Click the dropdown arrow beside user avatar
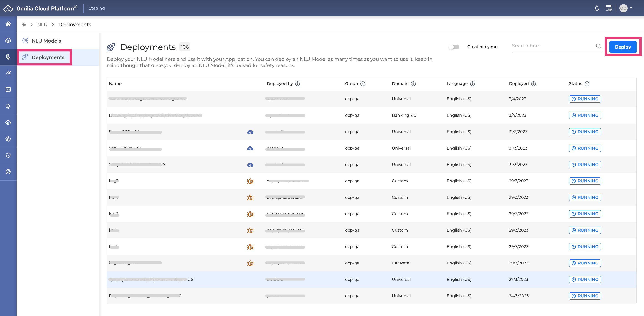The image size is (644, 316). (x=631, y=8)
